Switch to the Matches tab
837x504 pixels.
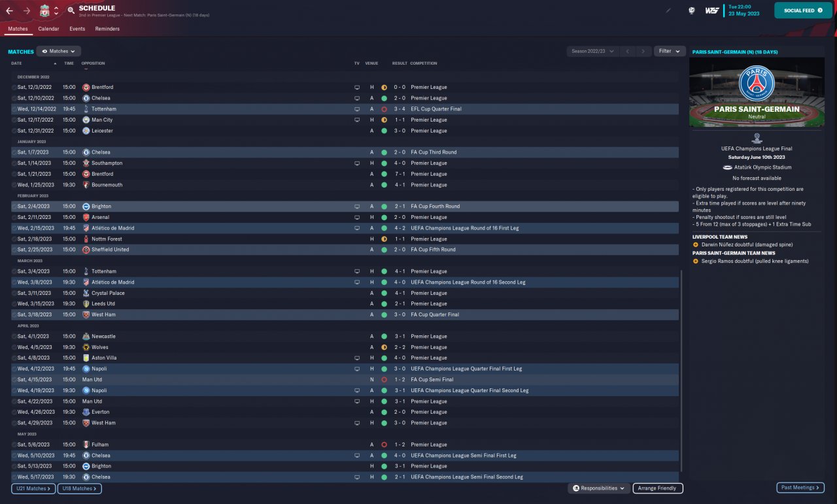point(18,29)
